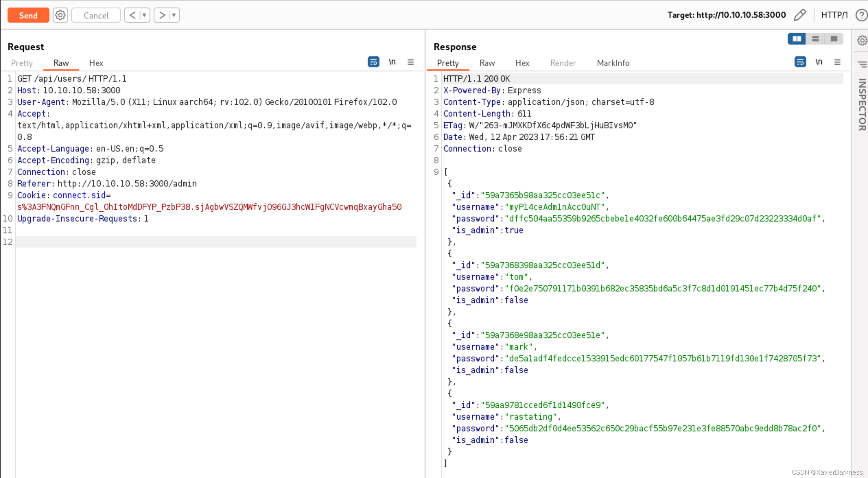Screen dimensions: 868x478
Task: Expand the INSPECTOR side panel
Action: pos(862,105)
